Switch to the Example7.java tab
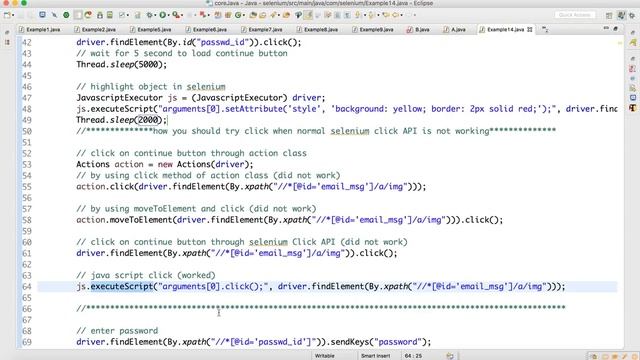The image size is (640, 360). [x=262, y=29]
